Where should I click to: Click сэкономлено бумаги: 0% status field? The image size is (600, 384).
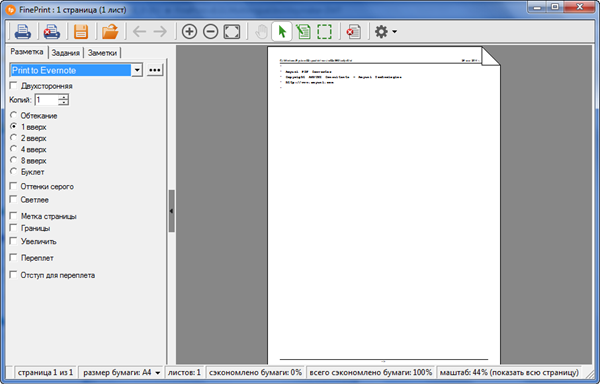coord(255,373)
